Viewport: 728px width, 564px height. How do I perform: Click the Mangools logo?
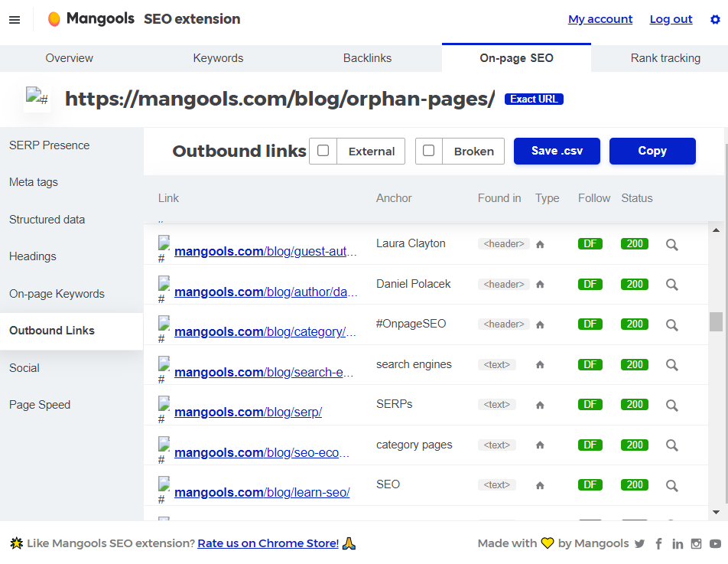pyautogui.click(x=91, y=18)
